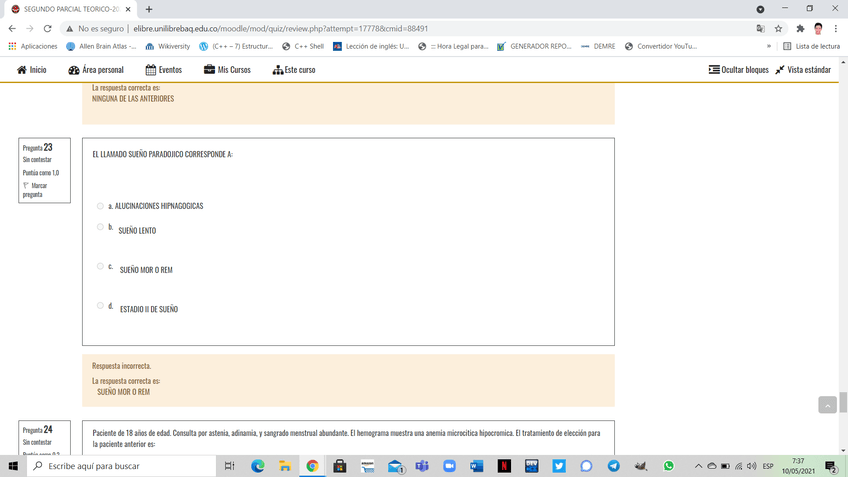848x477 pixels.
Task: Open the Aplicaciones apps shortcut
Action: coord(33,47)
